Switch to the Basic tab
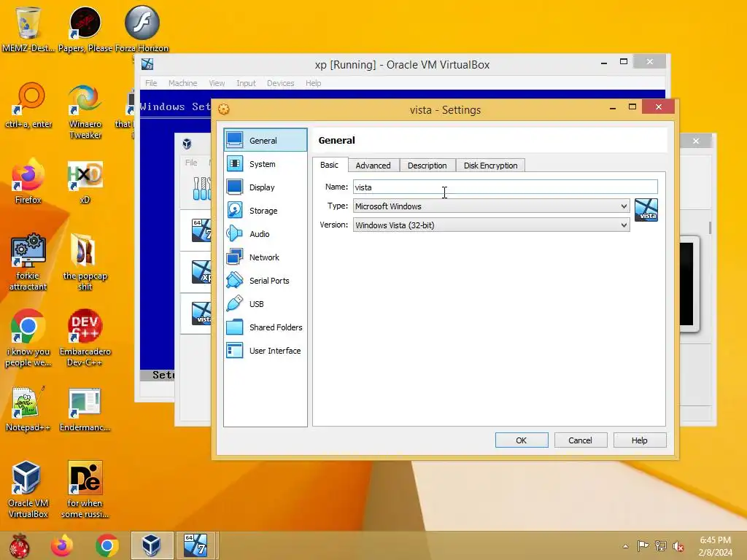 click(329, 165)
